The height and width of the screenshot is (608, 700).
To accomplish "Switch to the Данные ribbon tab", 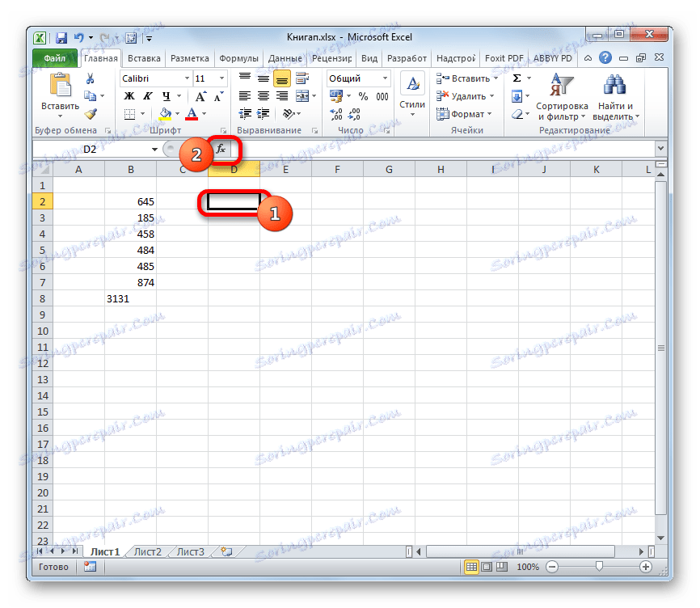I will click(x=285, y=58).
